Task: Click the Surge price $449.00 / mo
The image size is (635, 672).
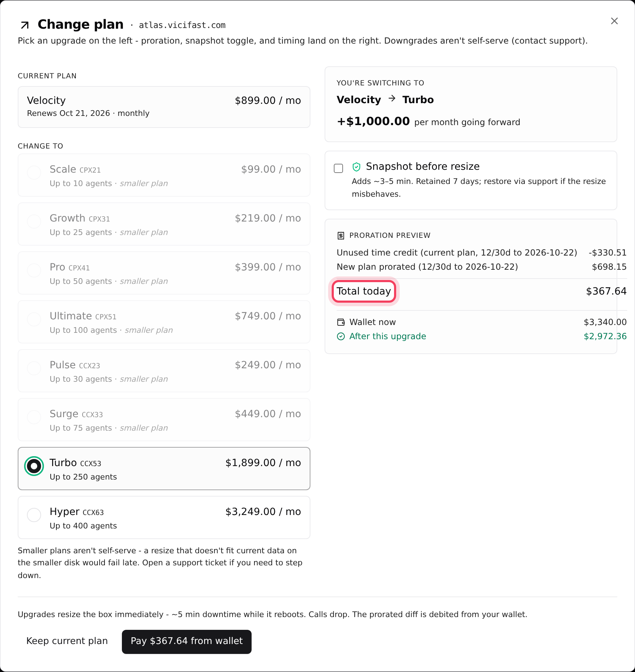Action: 268,414
